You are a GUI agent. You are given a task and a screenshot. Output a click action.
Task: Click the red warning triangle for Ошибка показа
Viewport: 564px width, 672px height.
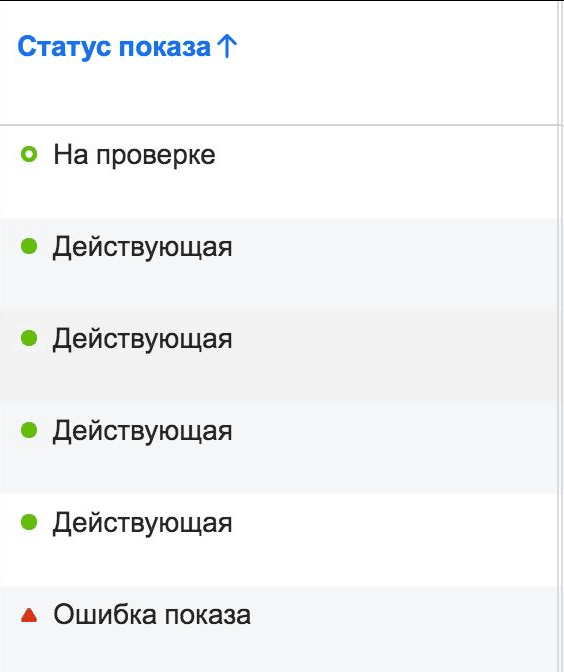click(x=29, y=615)
